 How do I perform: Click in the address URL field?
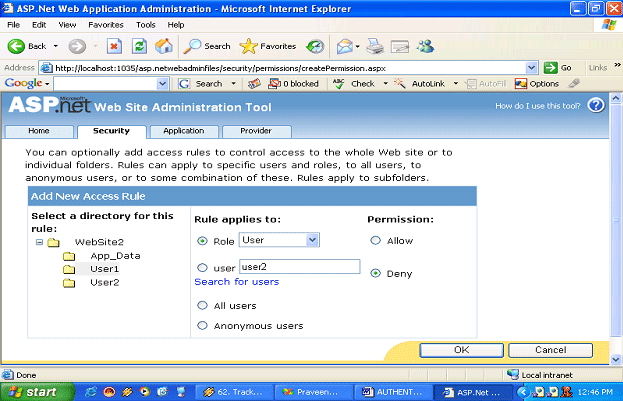coord(288,68)
